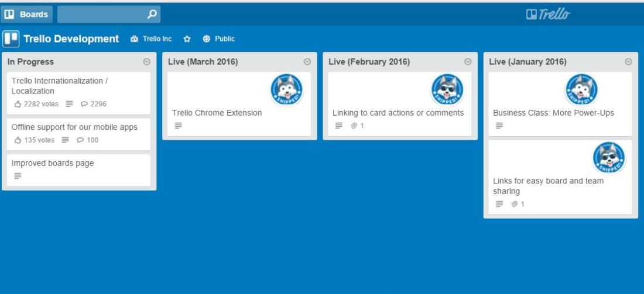
Task: Focus the top search input field
Action: point(109,15)
